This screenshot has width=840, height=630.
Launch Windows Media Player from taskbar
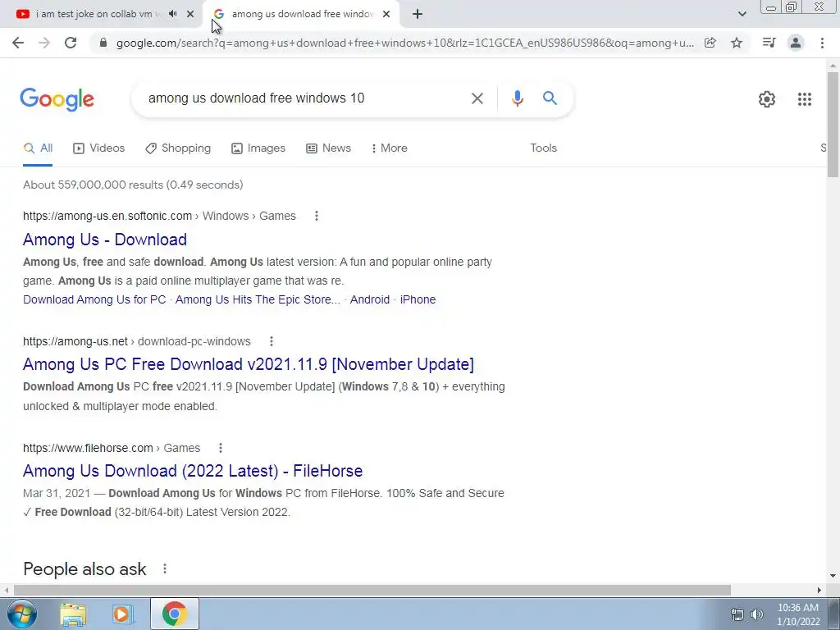coord(123,614)
